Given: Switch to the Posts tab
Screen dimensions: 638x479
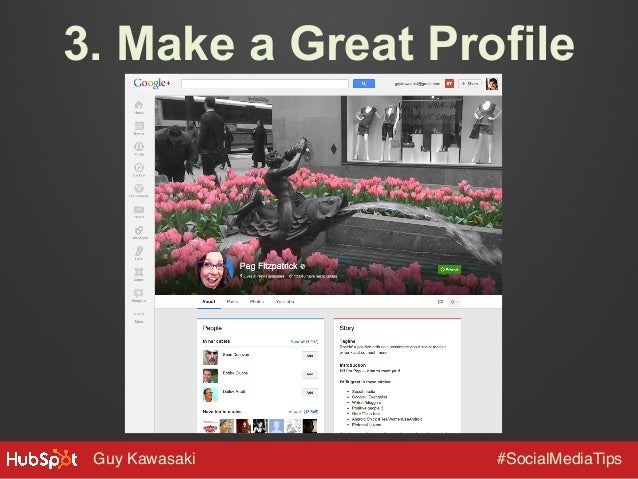Looking at the screenshot, I should pyautogui.click(x=232, y=302).
